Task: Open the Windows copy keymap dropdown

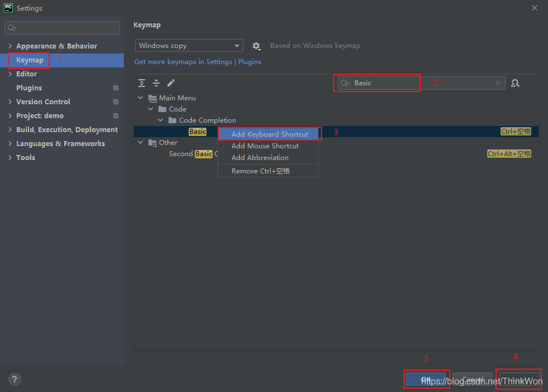Action: click(189, 46)
